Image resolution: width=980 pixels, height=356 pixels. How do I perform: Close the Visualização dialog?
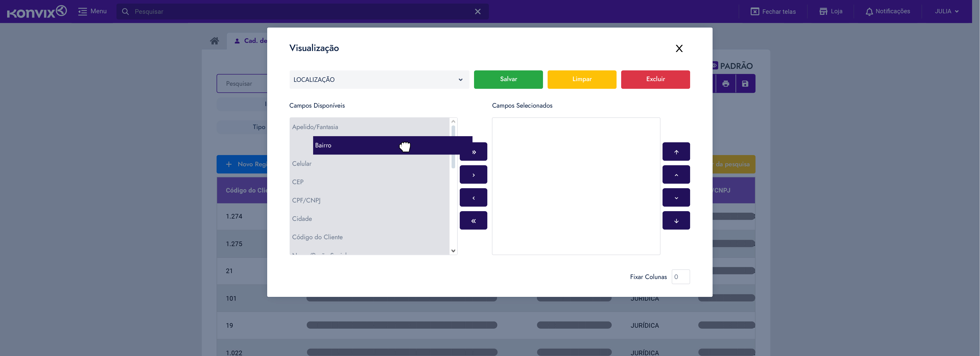point(679,48)
